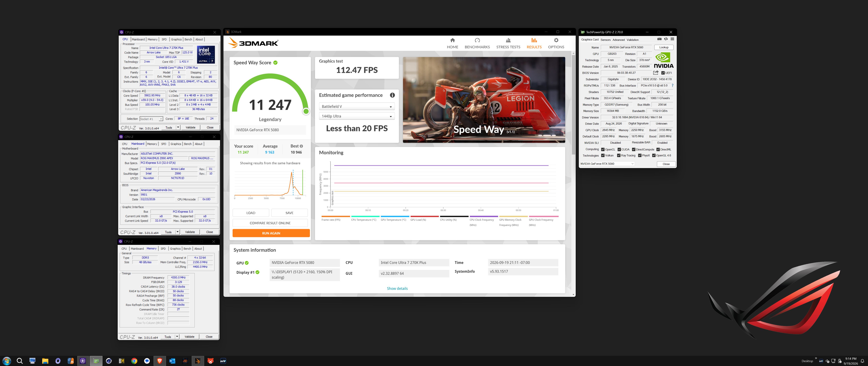Screen dimensions: 868x366
Task: Refresh GPU-Z readings
Action: pyautogui.click(x=666, y=39)
